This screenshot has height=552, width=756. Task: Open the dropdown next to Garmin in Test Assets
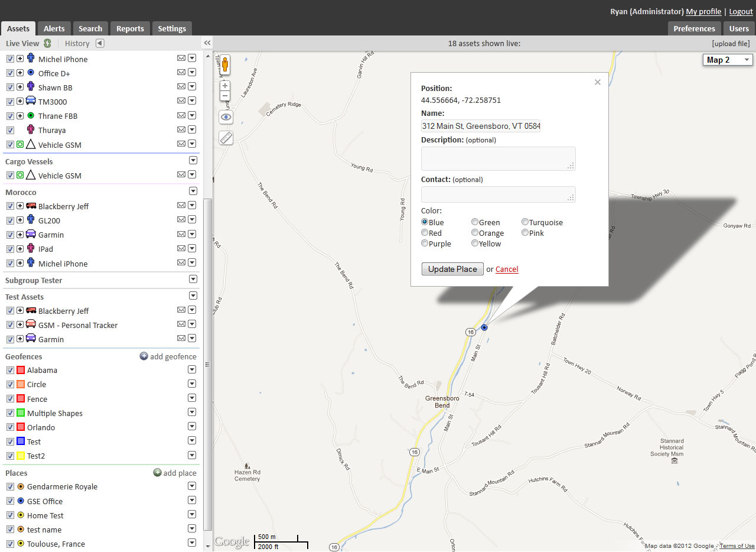[x=192, y=337]
